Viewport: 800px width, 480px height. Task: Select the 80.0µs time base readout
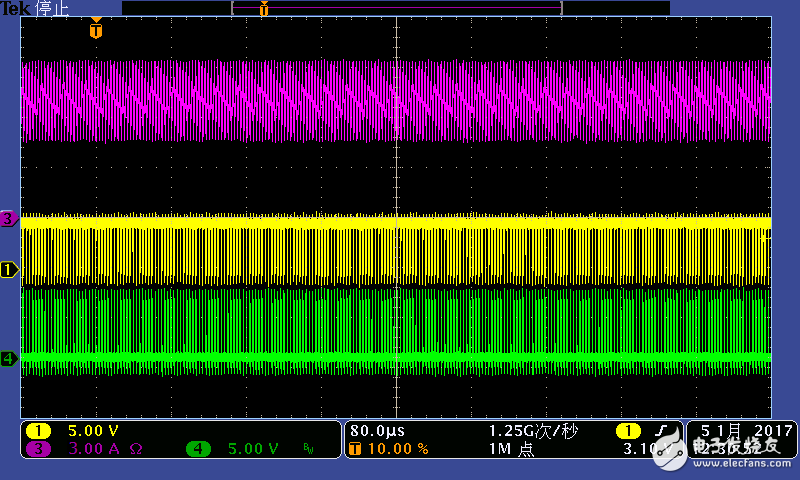(377, 431)
